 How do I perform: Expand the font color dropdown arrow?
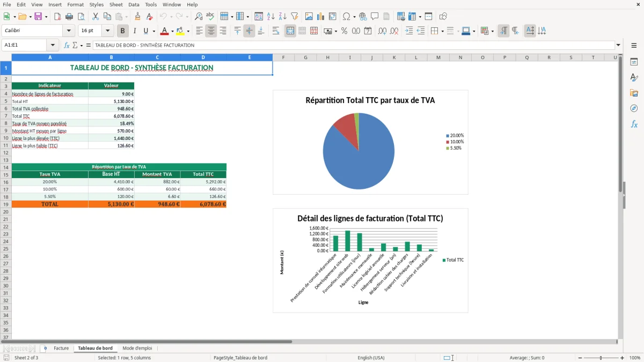tap(172, 31)
